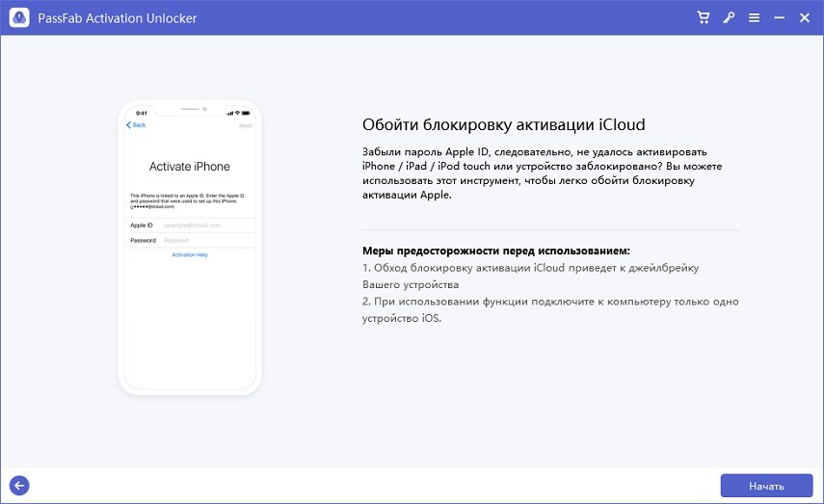Minimize the PassFab window
Screen dimensions: 824x504
point(779,17)
